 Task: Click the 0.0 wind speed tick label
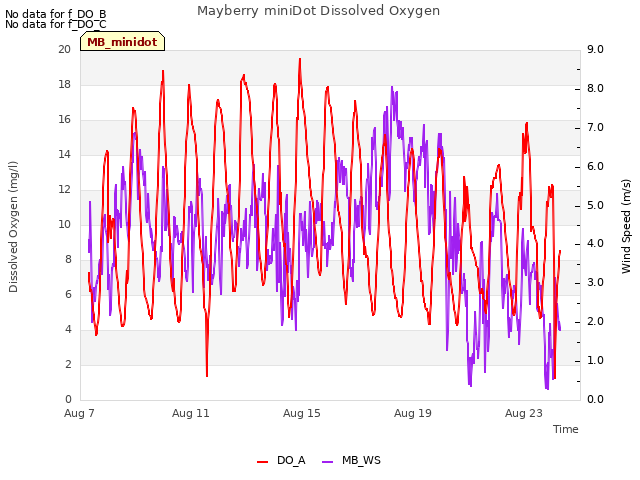tap(595, 400)
